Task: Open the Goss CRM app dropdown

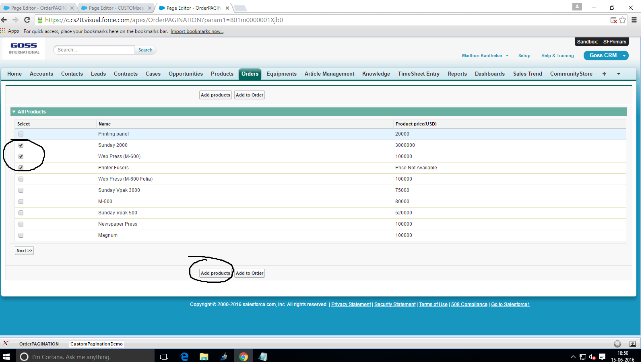Action: (x=606, y=56)
